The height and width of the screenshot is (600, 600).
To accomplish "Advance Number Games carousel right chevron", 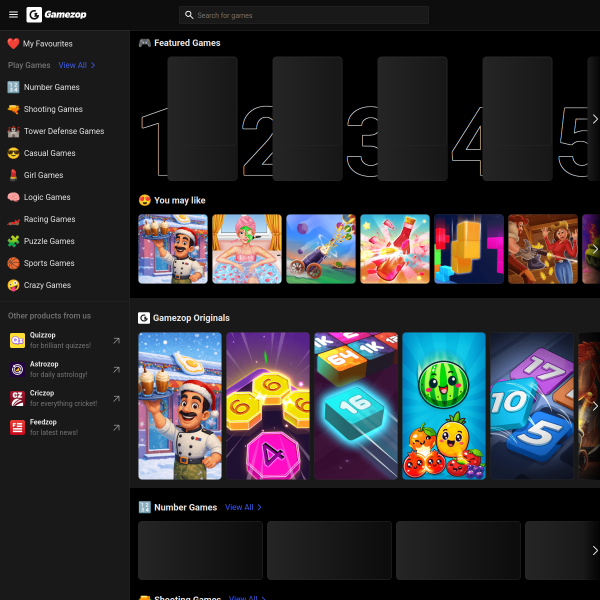I will click(x=595, y=551).
